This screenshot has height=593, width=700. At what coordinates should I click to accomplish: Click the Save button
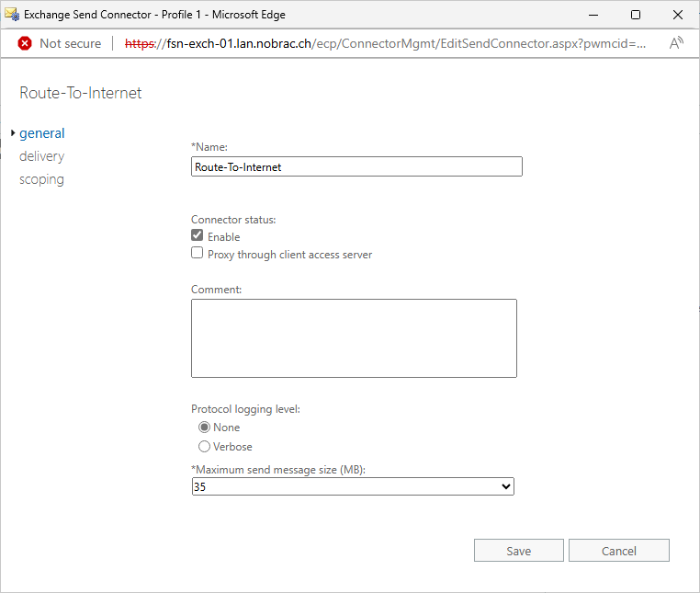click(519, 551)
